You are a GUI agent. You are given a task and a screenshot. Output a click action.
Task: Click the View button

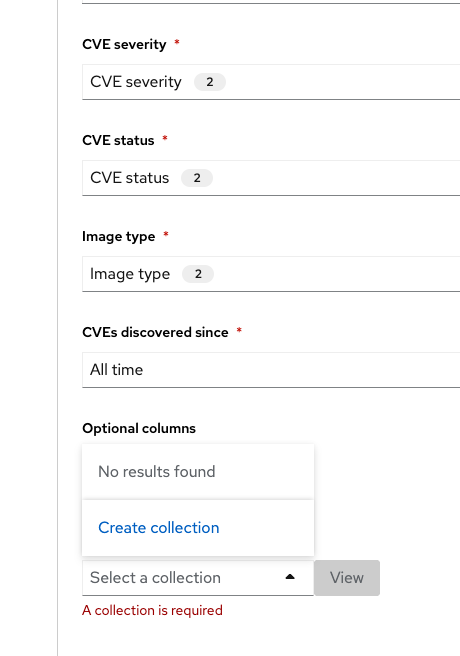pos(347,578)
